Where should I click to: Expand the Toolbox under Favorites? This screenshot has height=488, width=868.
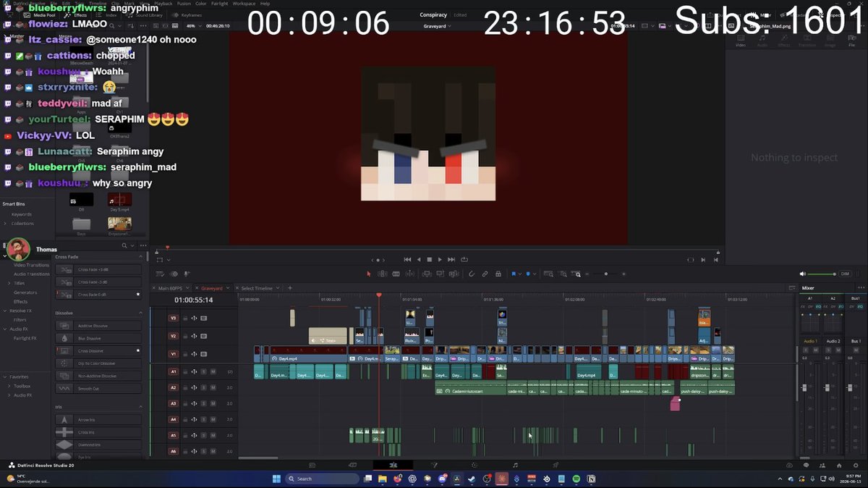[x=10, y=386]
